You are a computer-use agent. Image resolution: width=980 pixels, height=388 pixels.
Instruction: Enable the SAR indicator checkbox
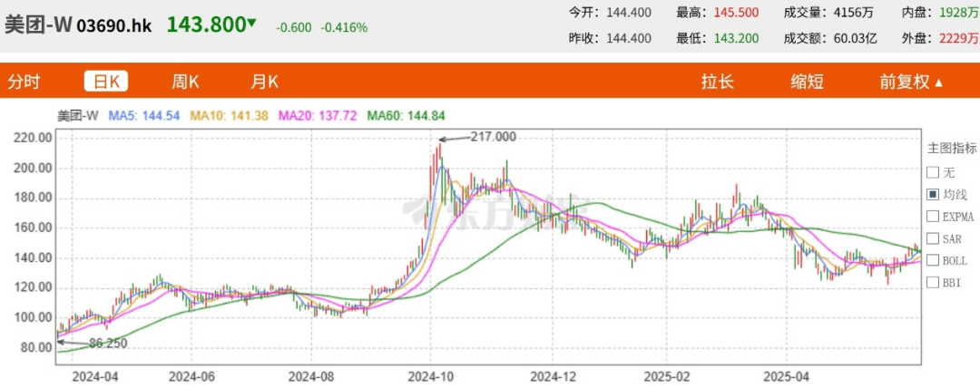click(x=932, y=238)
